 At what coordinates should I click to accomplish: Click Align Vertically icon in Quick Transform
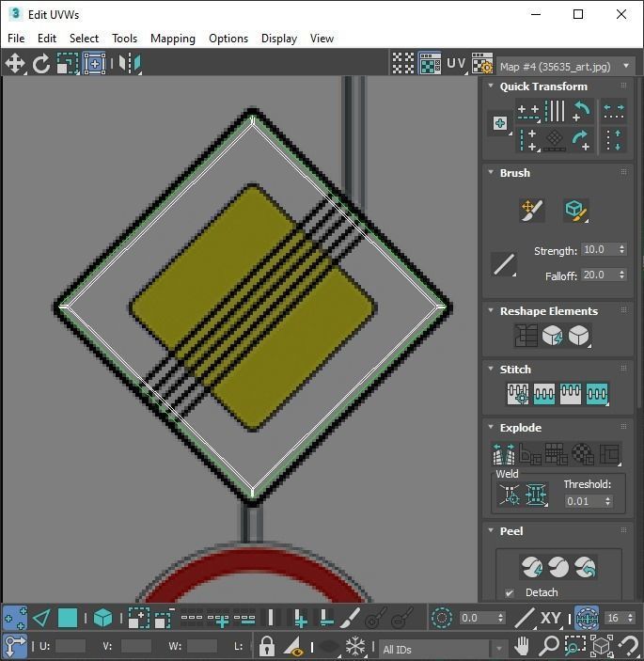click(528, 140)
